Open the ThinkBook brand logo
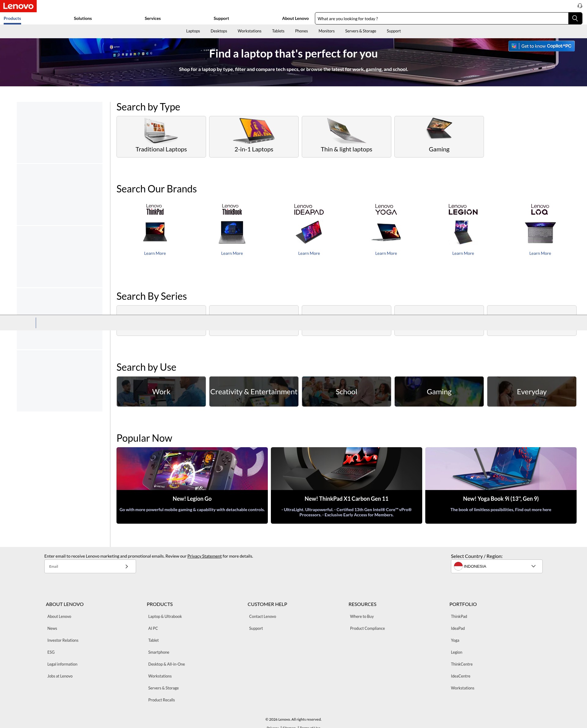The width and height of the screenshot is (587, 728). [x=232, y=210]
